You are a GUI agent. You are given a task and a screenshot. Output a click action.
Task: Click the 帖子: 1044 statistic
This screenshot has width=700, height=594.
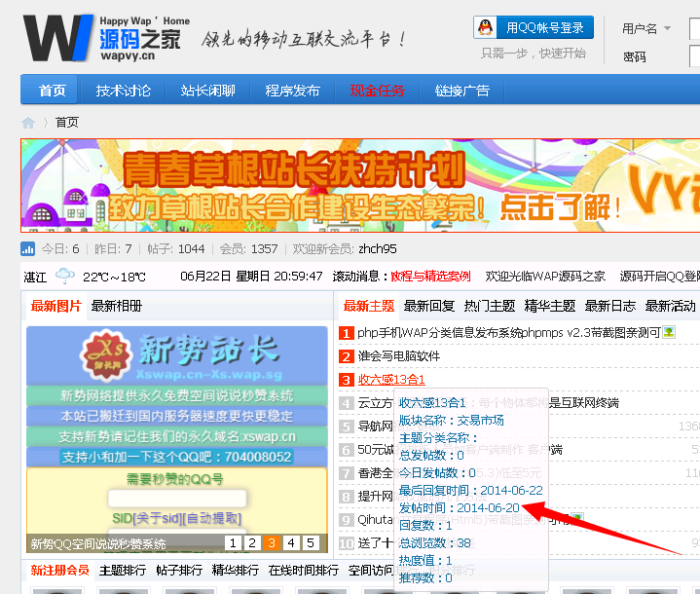click(x=176, y=248)
